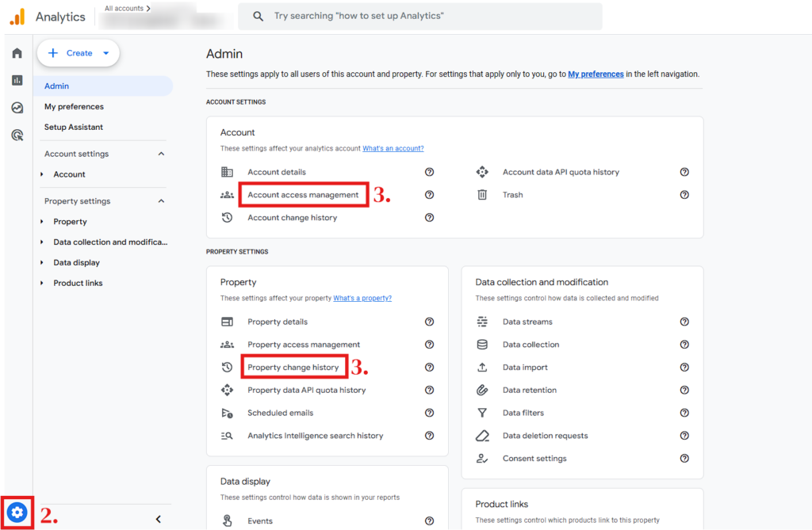
Task: Open Consent settings
Action: tap(534, 458)
